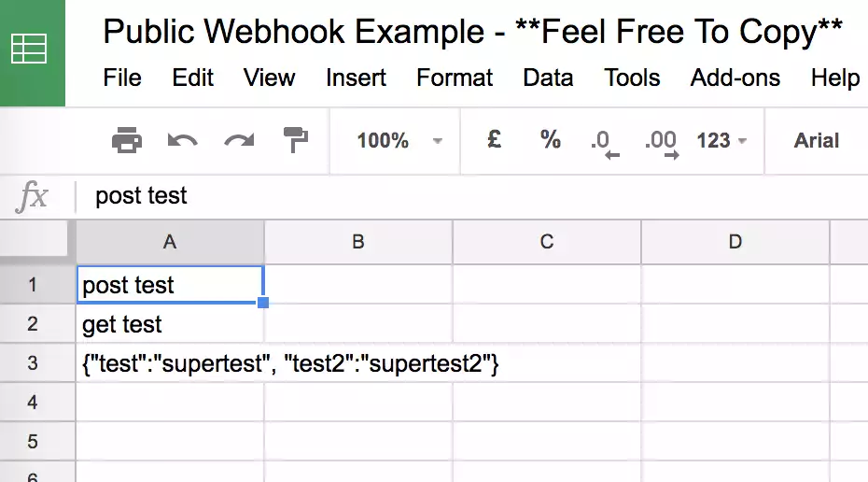Open the Data menu
This screenshot has height=482, width=868.
pos(548,78)
